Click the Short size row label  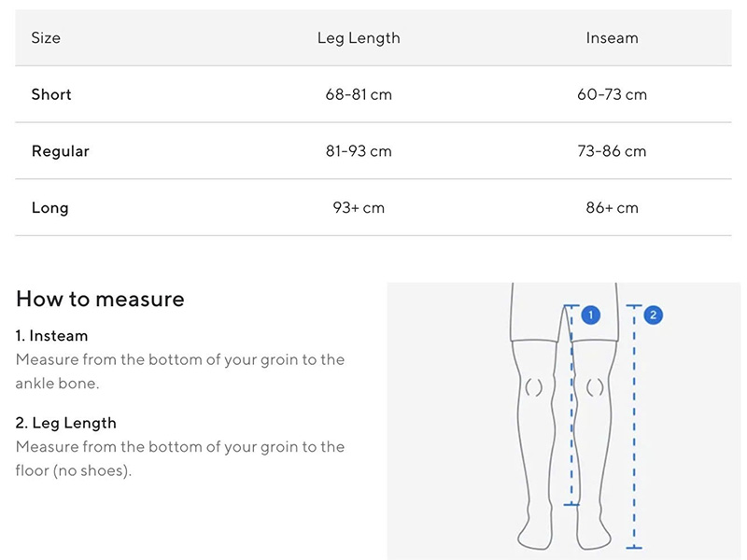click(51, 94)
